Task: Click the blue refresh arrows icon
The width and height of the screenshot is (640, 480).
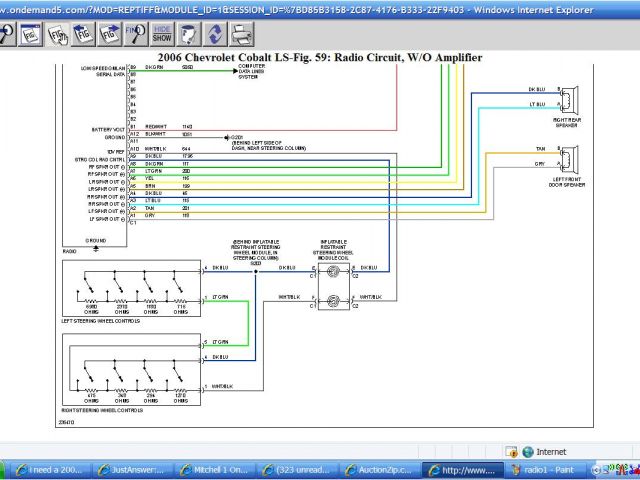Action: [215, 33]
